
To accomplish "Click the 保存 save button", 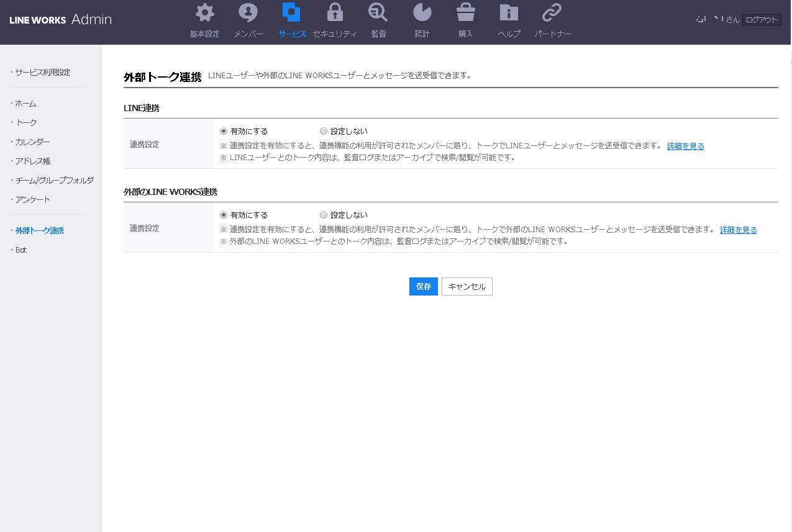I will [423, 286].
